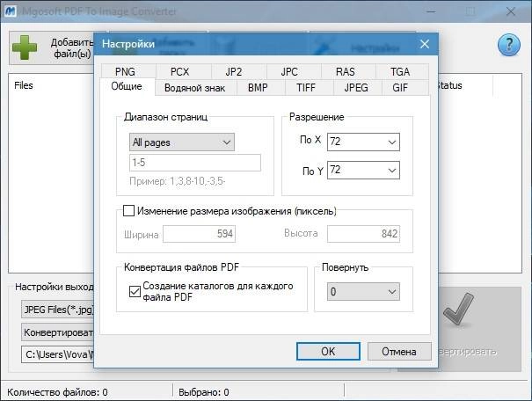Screen dimensions: 532x401
Task: Select the Общие tab
Action: tap(127, 86)
